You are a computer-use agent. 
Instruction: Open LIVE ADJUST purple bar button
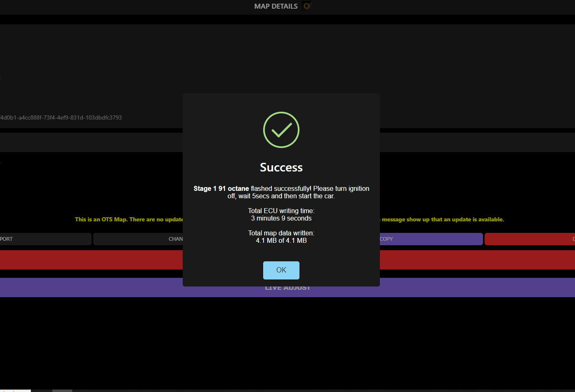(287, 288)
